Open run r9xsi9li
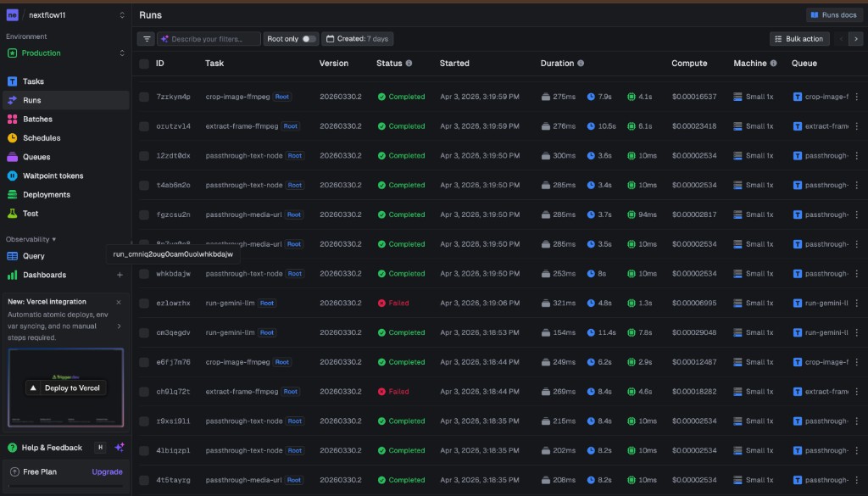This screenshot has height=496, width=868. pos(173,421)
